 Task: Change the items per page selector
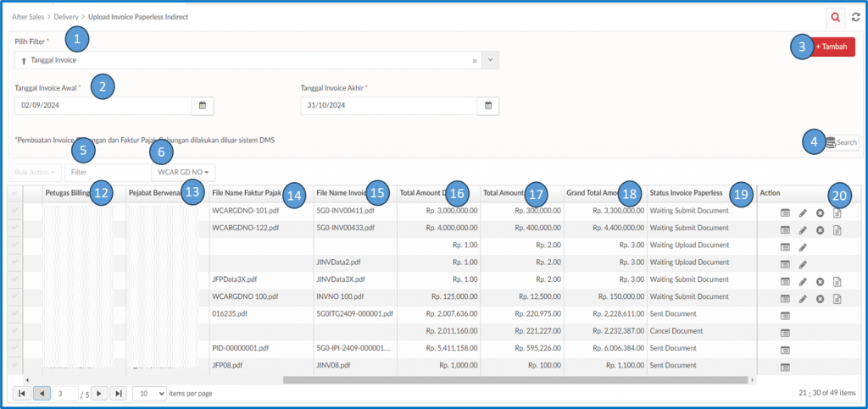click(149, 393)
